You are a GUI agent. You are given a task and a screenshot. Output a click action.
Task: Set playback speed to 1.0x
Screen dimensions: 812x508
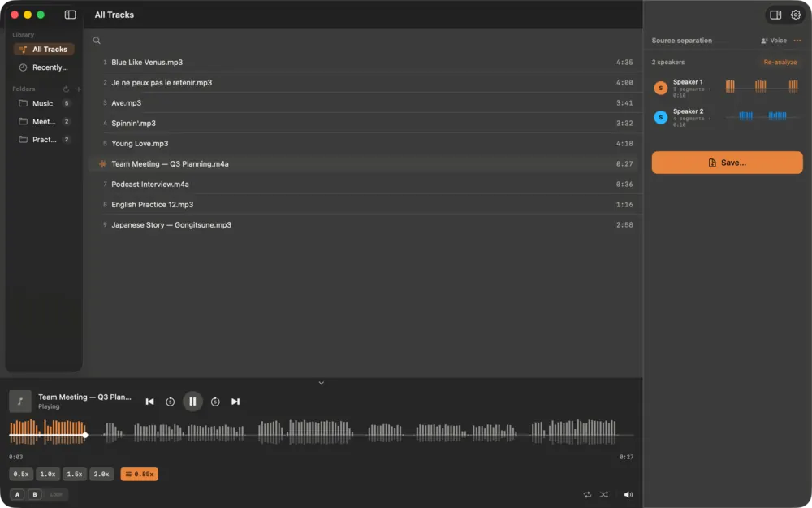click(x=48, y=475)
